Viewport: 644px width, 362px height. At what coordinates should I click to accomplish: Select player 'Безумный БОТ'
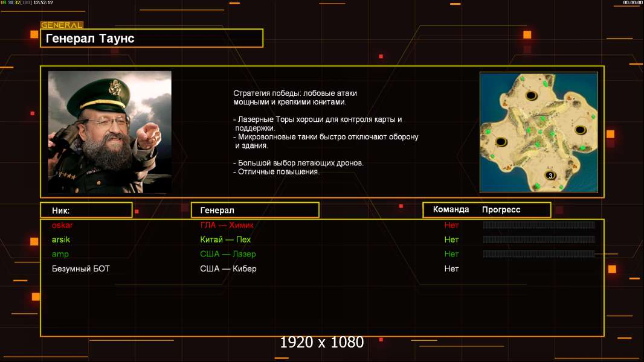[x=81, y=268]
